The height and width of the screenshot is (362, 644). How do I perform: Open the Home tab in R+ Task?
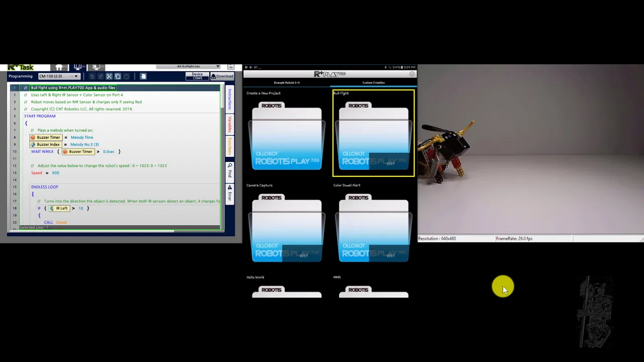59,67
